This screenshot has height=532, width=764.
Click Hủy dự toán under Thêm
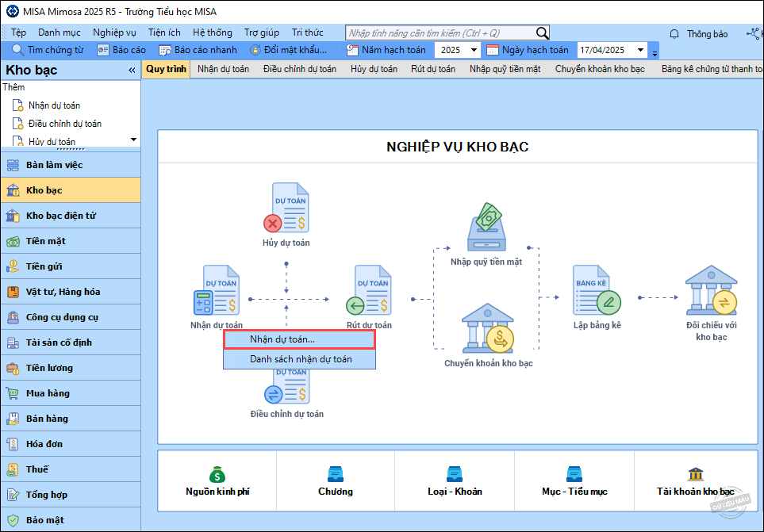point(52,141)
